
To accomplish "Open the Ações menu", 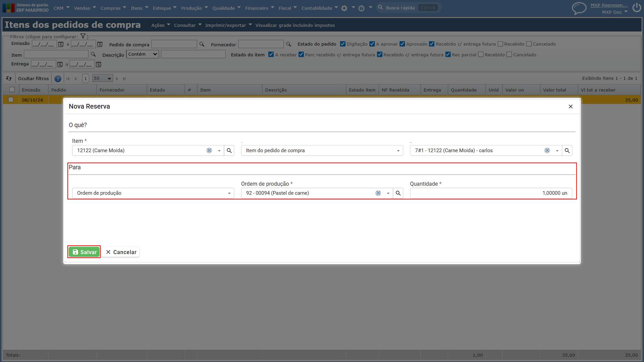I will coord(161,25).
